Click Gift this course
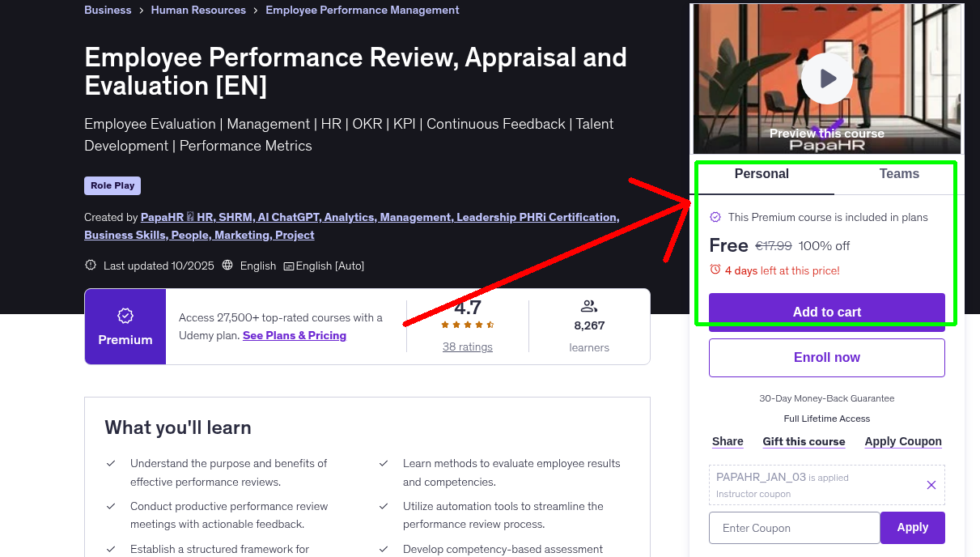980x557 pixels. click(x=804, y=441)
